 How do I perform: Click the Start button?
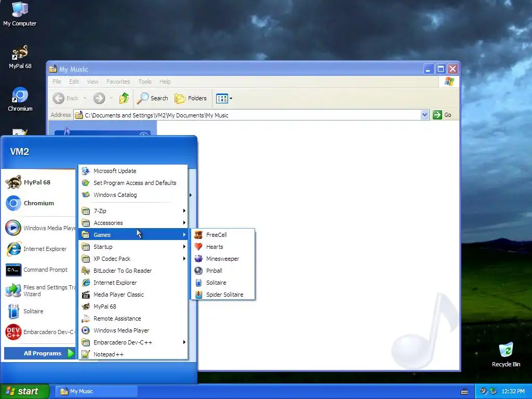point(24,391)
